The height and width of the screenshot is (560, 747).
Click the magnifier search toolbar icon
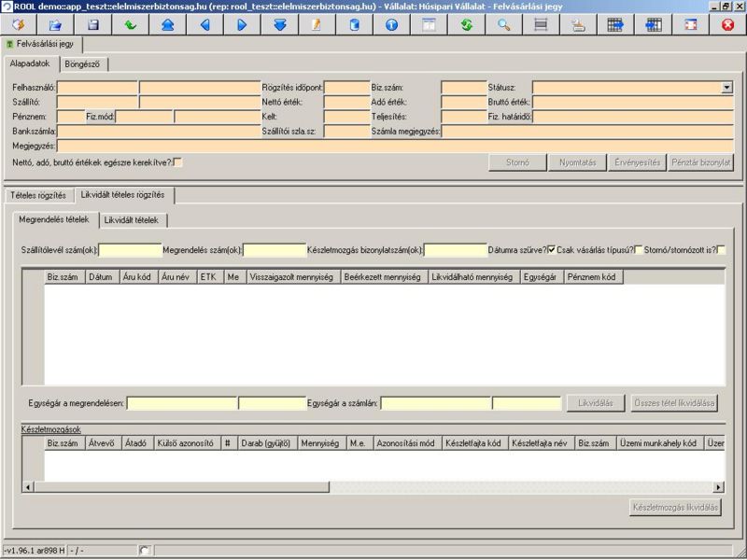tap(503, 24)
